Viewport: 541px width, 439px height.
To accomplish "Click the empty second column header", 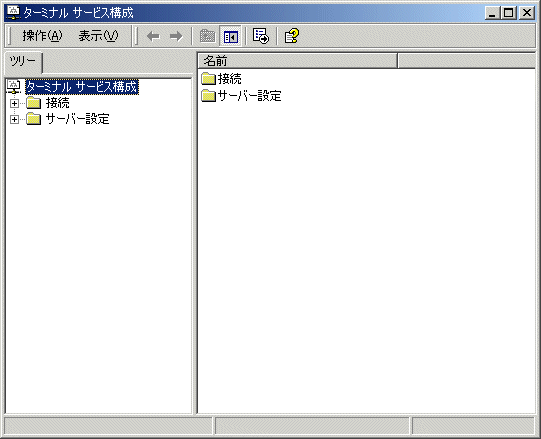I will (466, 61).
